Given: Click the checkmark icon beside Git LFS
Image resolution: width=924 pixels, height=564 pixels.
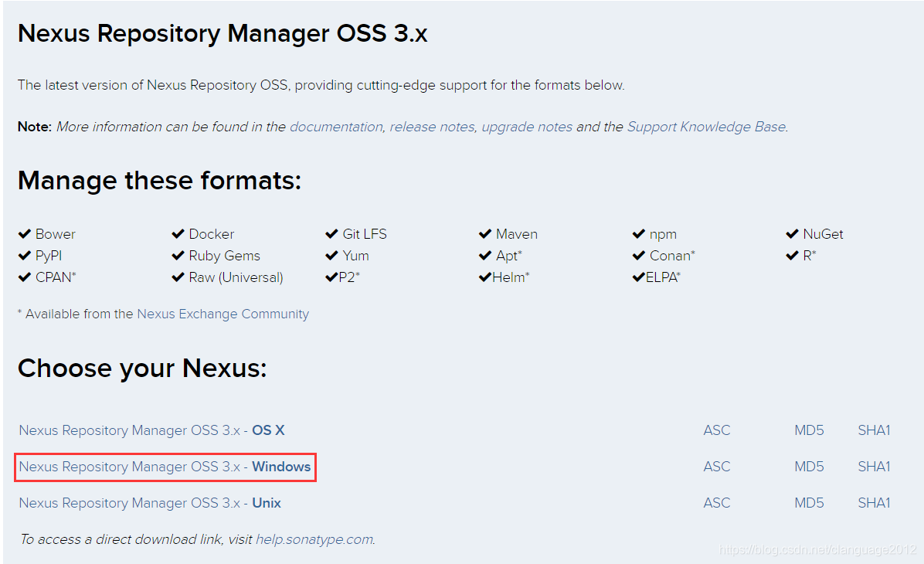Looking at the screenshot, I should pos(332,233).
